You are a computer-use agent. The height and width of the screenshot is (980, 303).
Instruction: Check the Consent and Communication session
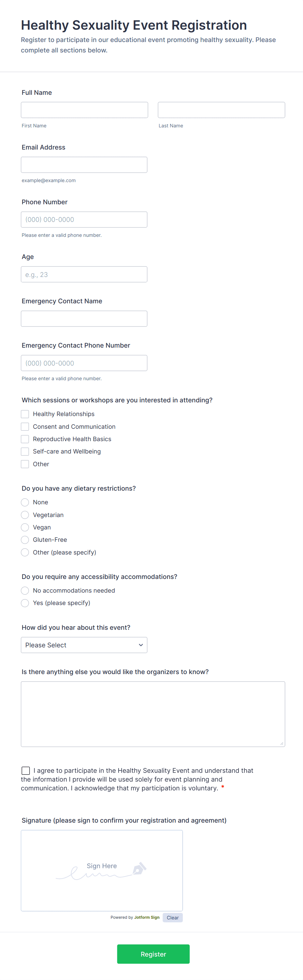[25, 426]
